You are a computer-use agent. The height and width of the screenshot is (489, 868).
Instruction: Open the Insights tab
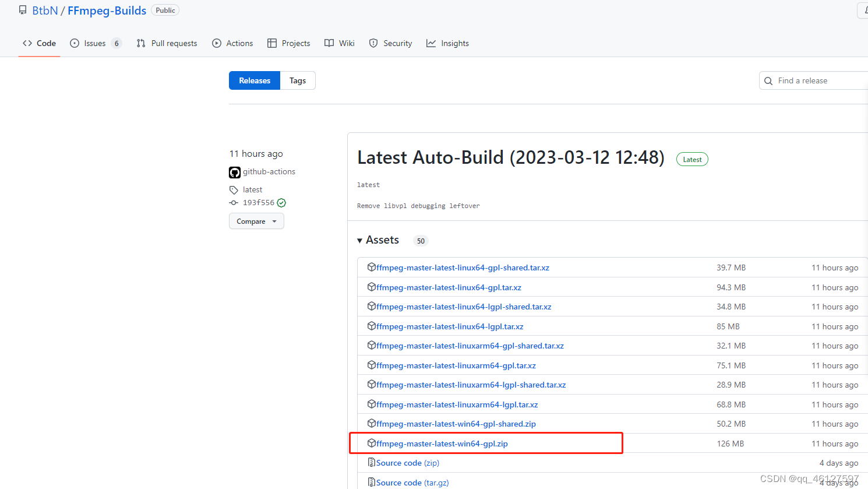(447, 43)
